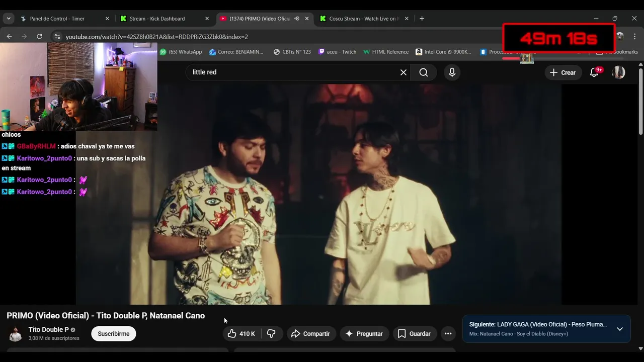Open a new browser tab
The height and width of the screenshot is (362, 644).
tap(422, 19)
